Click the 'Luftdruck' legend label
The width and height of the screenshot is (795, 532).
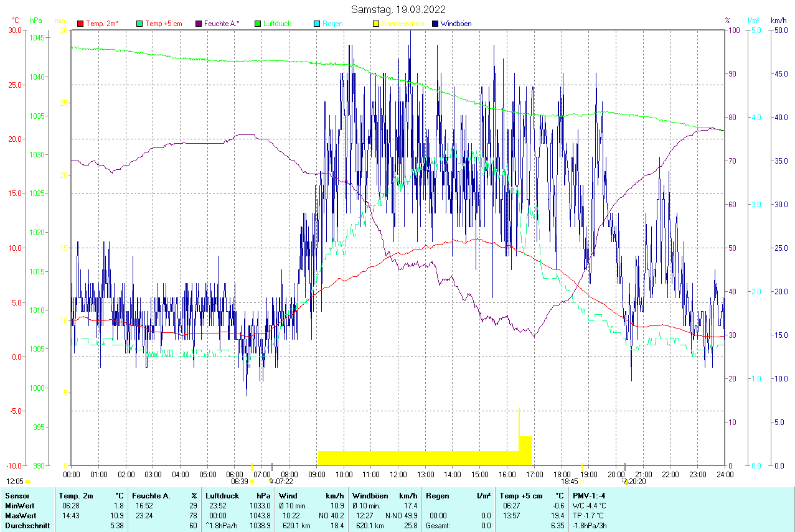pos(277,24)
